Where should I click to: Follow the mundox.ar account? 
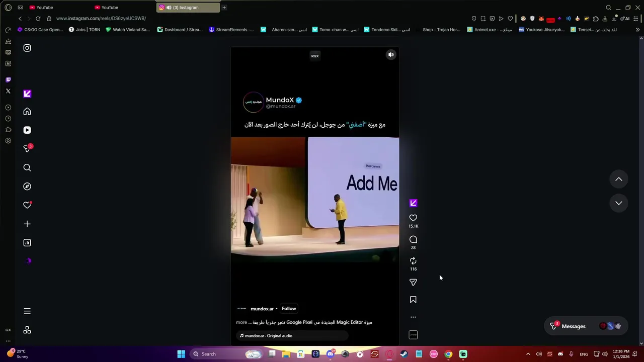(x=289, y=309)
